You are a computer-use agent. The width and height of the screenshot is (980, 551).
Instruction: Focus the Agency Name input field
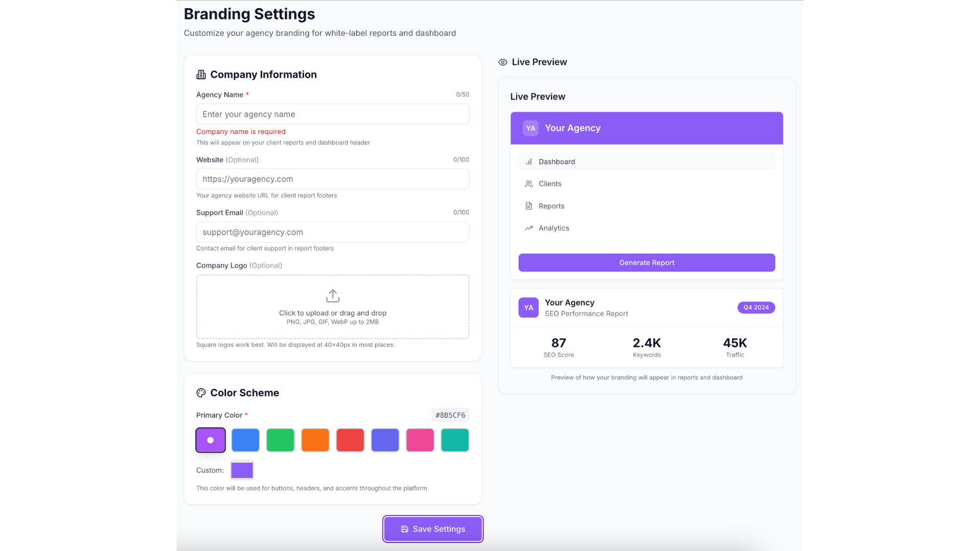(332, 114)
